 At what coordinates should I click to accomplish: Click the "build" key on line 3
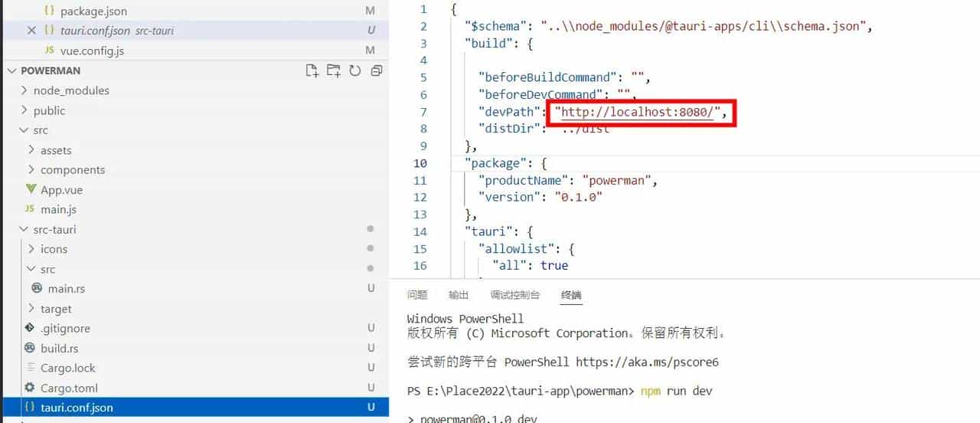click(x=488, y=44)
